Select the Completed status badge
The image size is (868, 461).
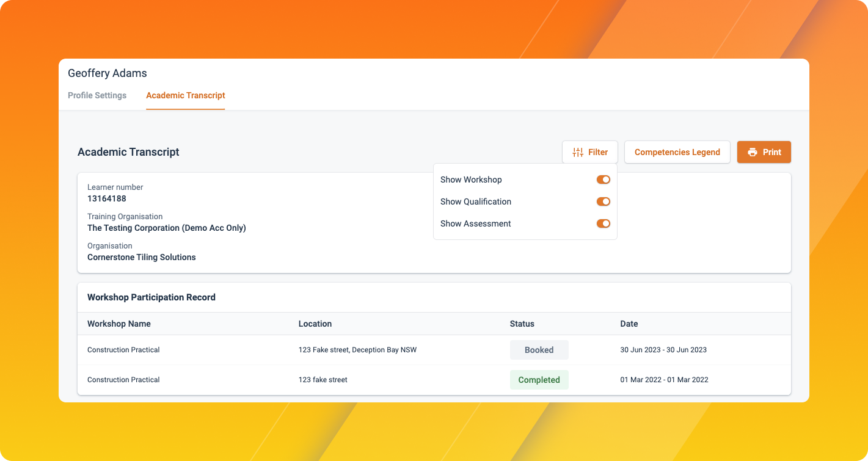pyautogui.click(x=539, y=379)
